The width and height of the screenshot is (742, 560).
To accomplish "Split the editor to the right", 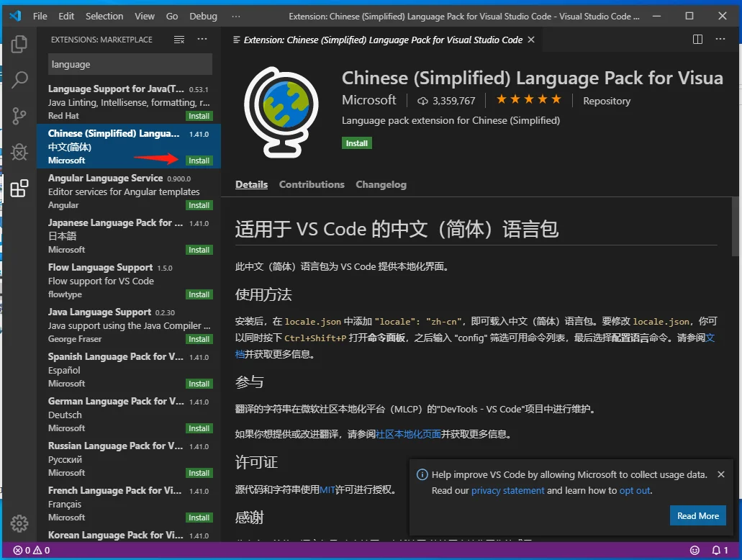I will click(x=697, y=40).
